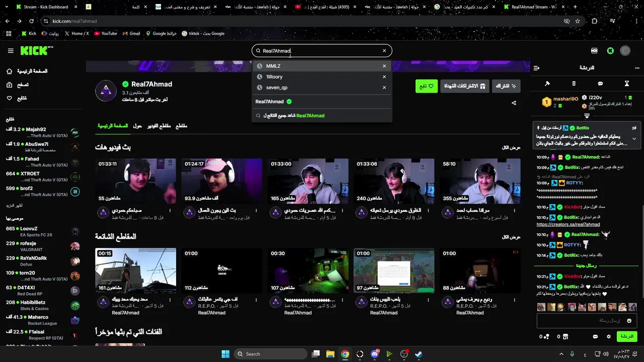Expand show more followed channels
The width and height of the screenshot is (644, 362).
(x=14, y=206)
